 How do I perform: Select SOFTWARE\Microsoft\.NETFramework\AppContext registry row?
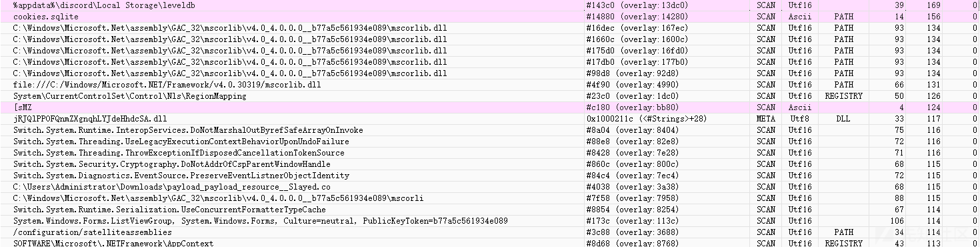click(490, 243)
